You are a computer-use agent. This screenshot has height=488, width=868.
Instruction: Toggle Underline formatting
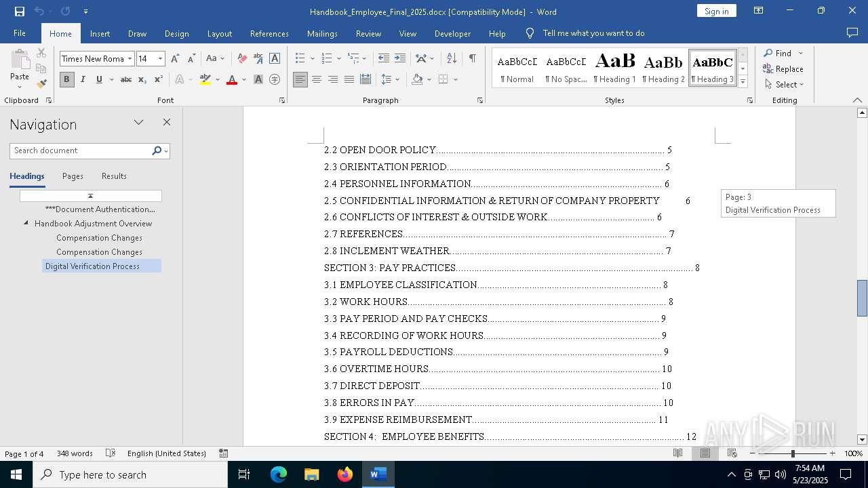pyautogui.click(x=99, y=79)
